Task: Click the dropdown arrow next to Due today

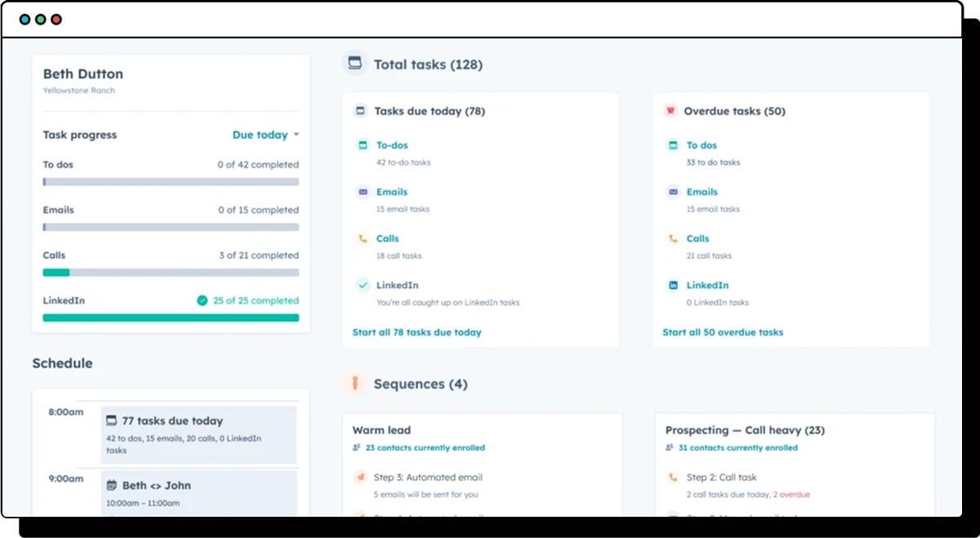Action: click(296, 135)
